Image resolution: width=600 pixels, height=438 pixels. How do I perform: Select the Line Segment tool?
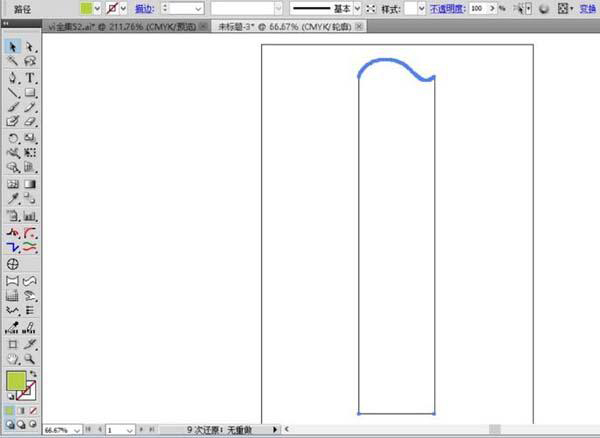(x=13, y=92)
